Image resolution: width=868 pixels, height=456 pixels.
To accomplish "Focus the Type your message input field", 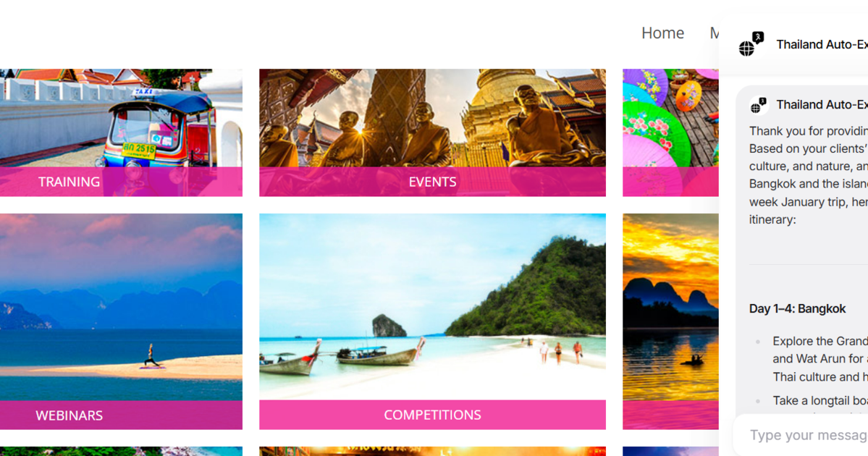I will click(801, 435).
